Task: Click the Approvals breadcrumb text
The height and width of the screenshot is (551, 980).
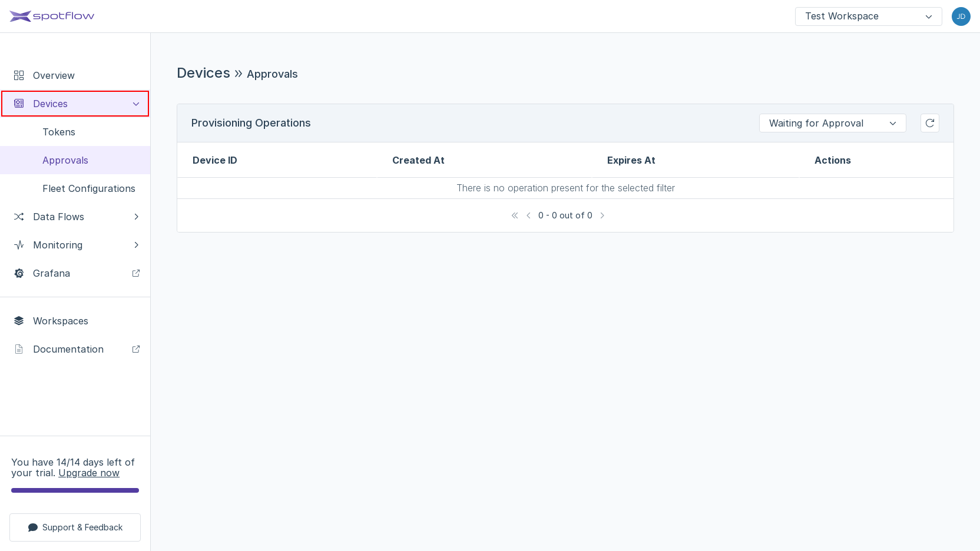Action: point(272,74)
